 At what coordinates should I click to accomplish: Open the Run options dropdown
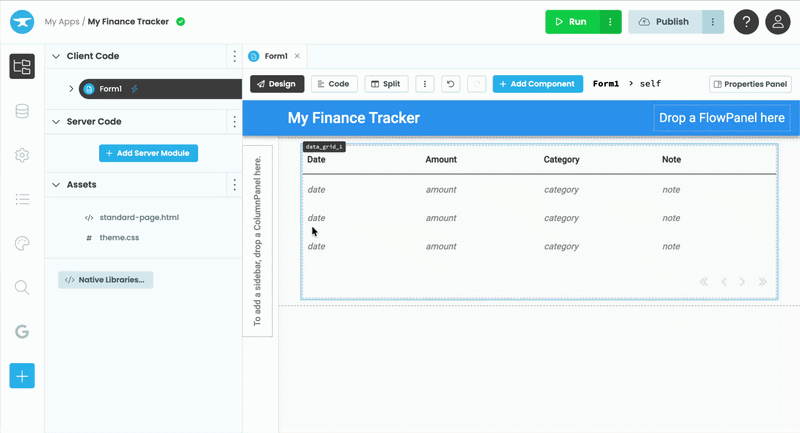point(610,22)
